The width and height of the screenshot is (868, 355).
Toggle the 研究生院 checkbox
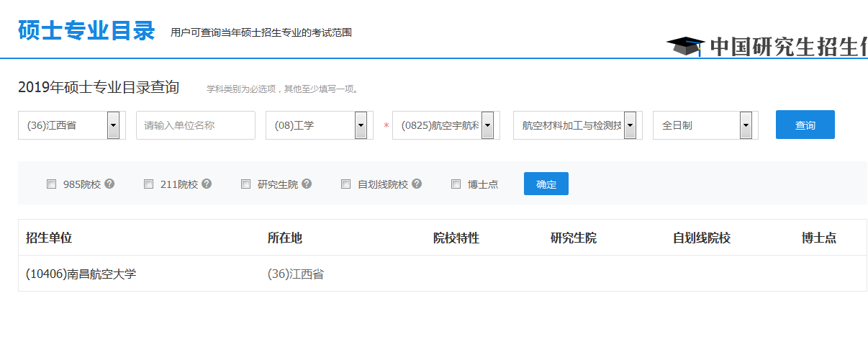click(245, 184)
